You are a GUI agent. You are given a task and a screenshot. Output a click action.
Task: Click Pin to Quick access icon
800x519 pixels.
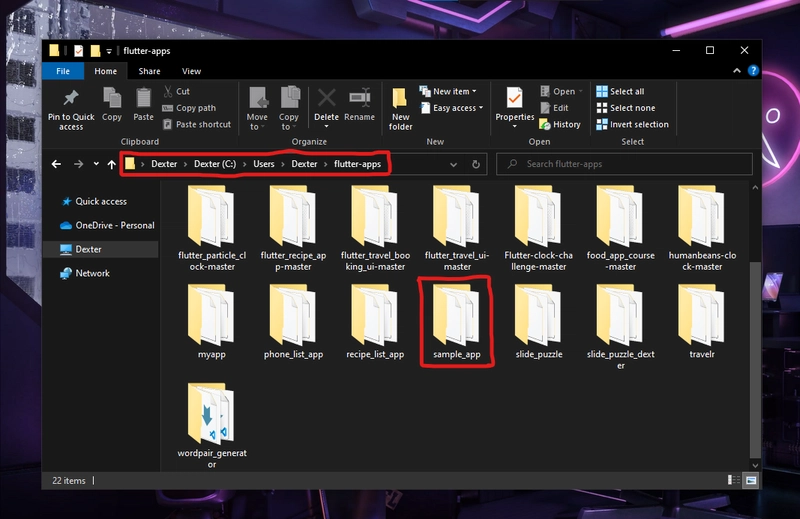(x=71, y=99)
